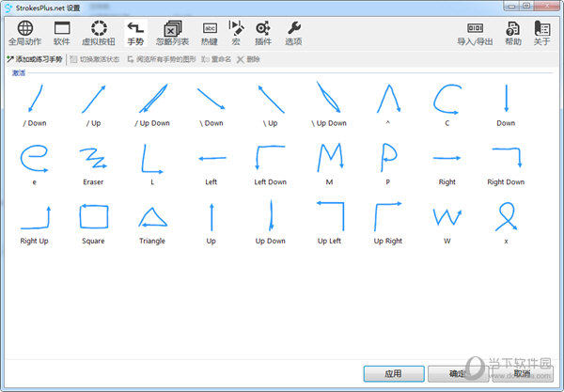Select the "Up Left" gesture
Screen dimensions: 564x392
[x=329, y=223]
